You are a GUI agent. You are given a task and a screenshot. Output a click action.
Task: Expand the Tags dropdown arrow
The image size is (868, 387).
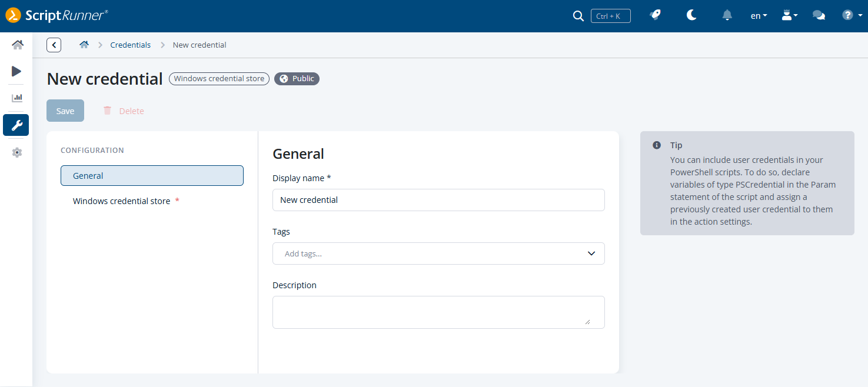pyautogui.click(x=591, y=253)
